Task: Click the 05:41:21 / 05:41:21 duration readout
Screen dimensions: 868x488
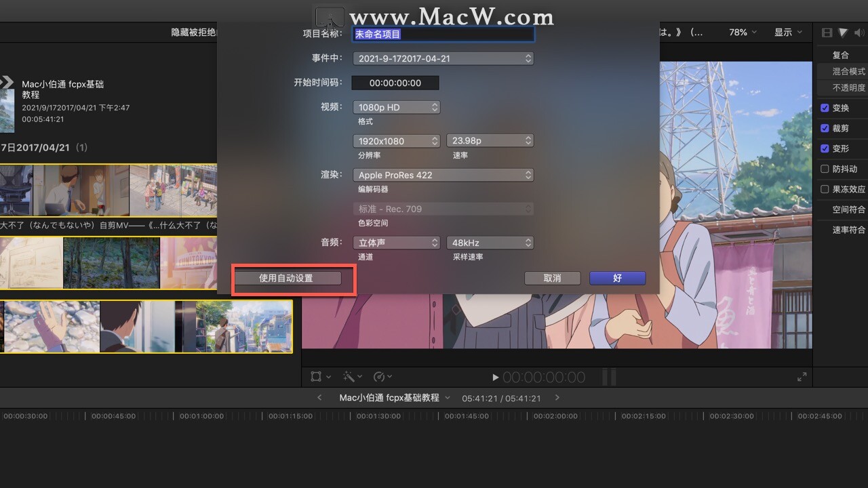Action: tap(501, 399)
